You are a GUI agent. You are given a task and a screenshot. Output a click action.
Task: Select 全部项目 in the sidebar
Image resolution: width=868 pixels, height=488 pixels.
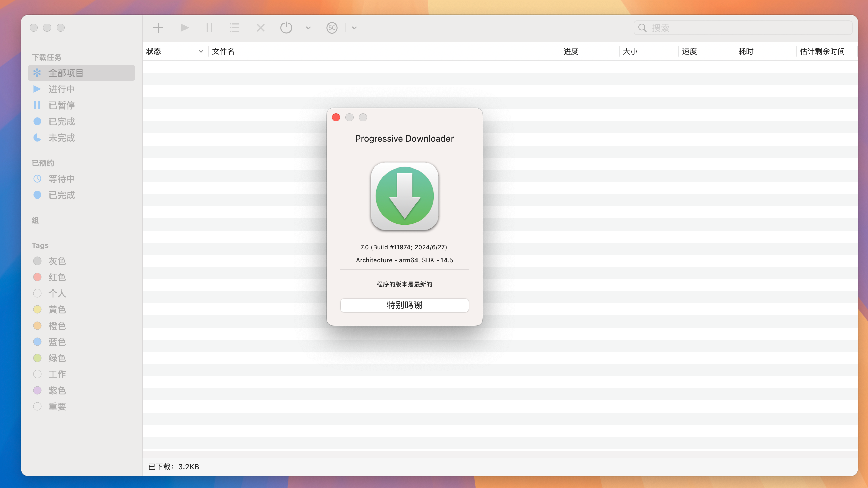point(81,73)
